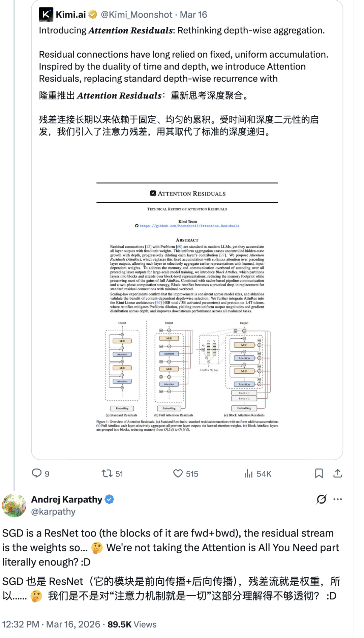364x638 pixels.
Task: Click the @Kimi_Moonshot handle
Action: point(136,14)
